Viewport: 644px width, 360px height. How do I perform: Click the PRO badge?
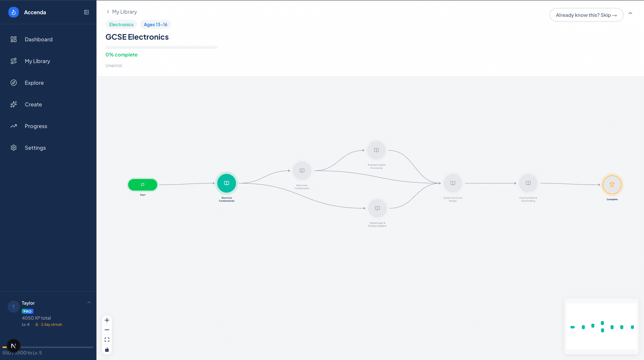pyautogui.click(x=28, y=311)
